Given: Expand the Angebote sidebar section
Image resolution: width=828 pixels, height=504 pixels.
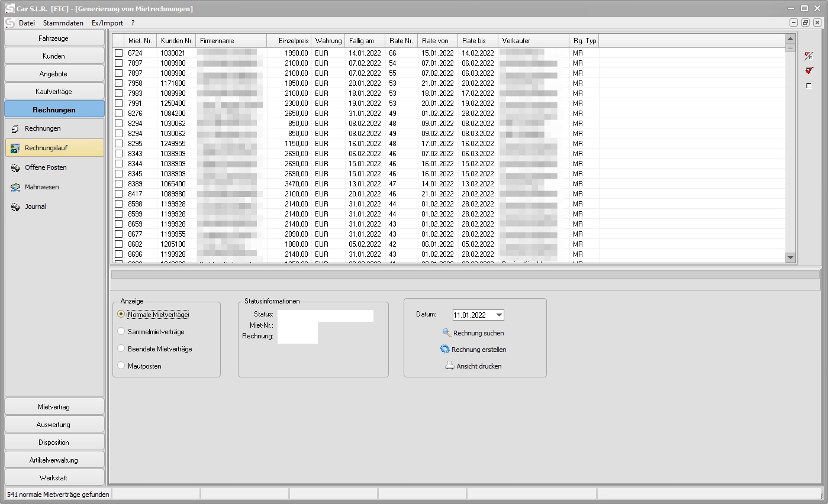Looking at the screenshot, I should tap(54, 74).
